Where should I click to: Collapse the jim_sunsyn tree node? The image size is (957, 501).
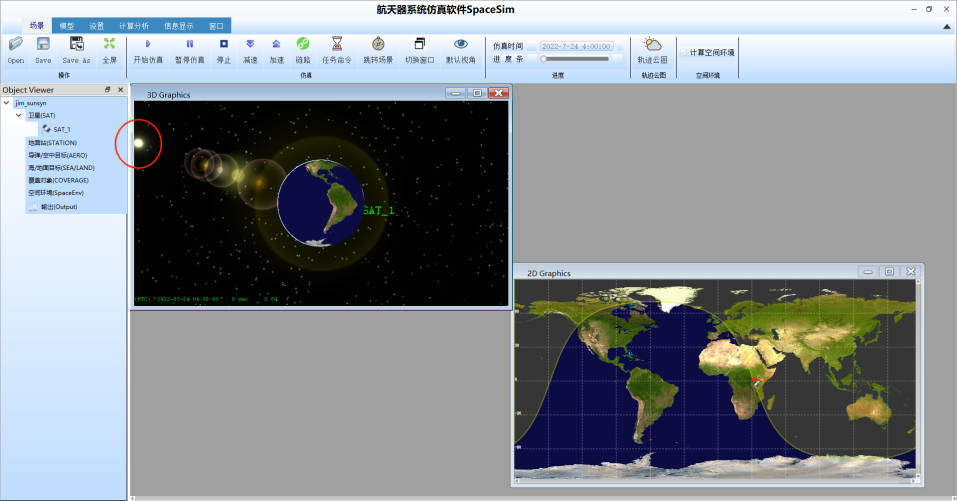[7, 103]
